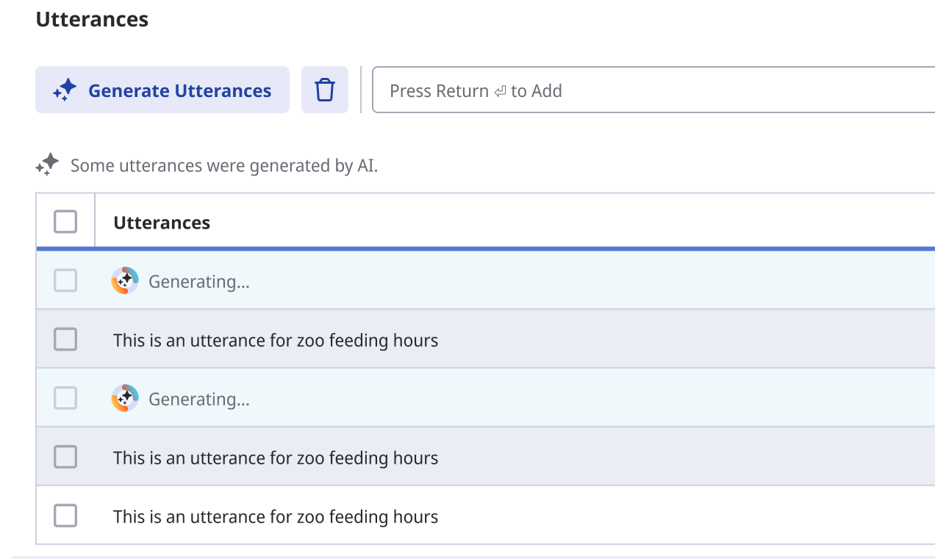Click the AI sparkle icon beside the notice

click(48, 165)
